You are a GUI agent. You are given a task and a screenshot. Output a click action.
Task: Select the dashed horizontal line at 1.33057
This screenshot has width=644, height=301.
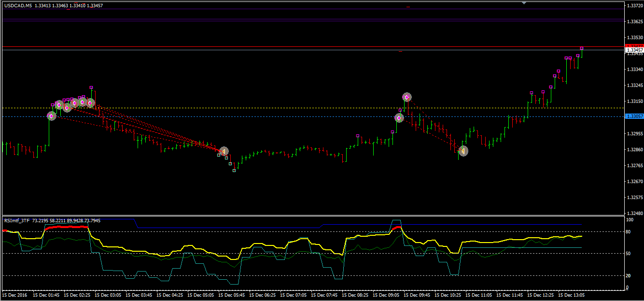(313, 116)
